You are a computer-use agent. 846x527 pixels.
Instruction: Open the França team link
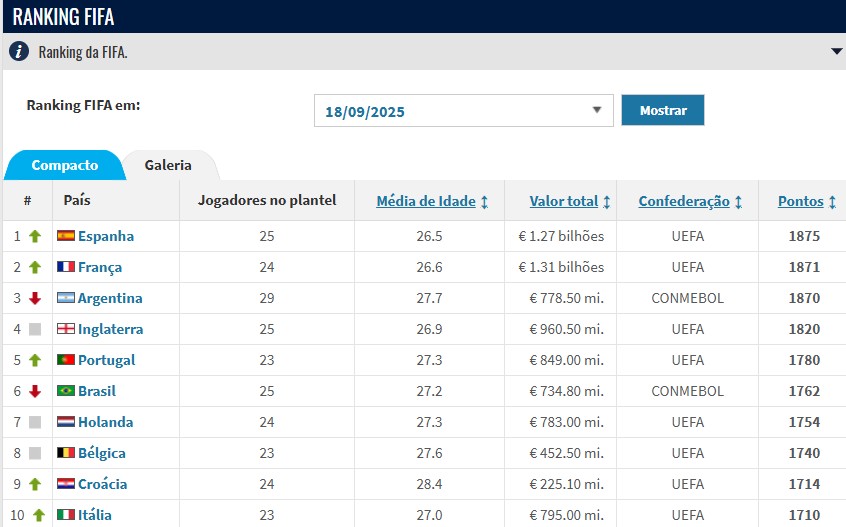click(100, 268)
